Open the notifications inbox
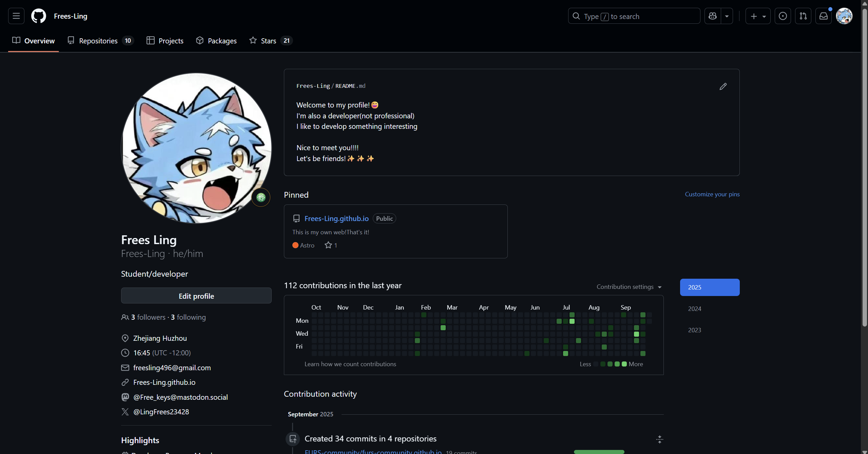This screenshot has width=868, height=454. click(823, 16)
